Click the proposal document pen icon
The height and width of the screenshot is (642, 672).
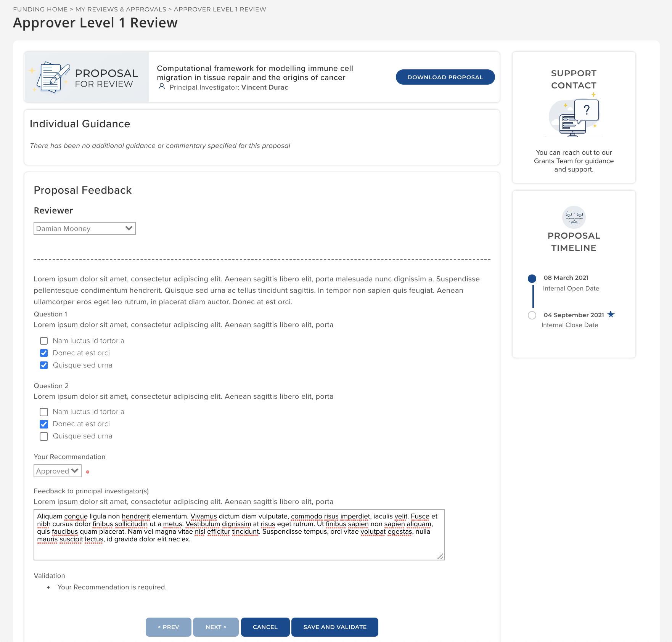click(x=53, y=77)
